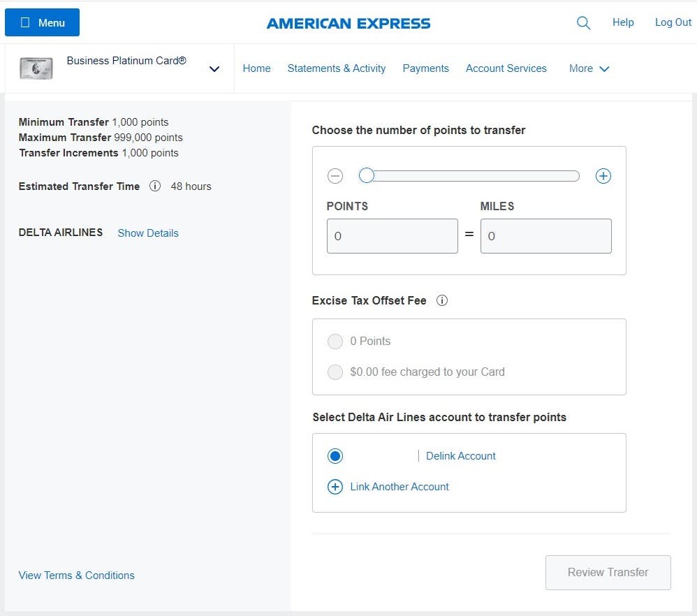Click the minus stepper to decrease points

335,176
